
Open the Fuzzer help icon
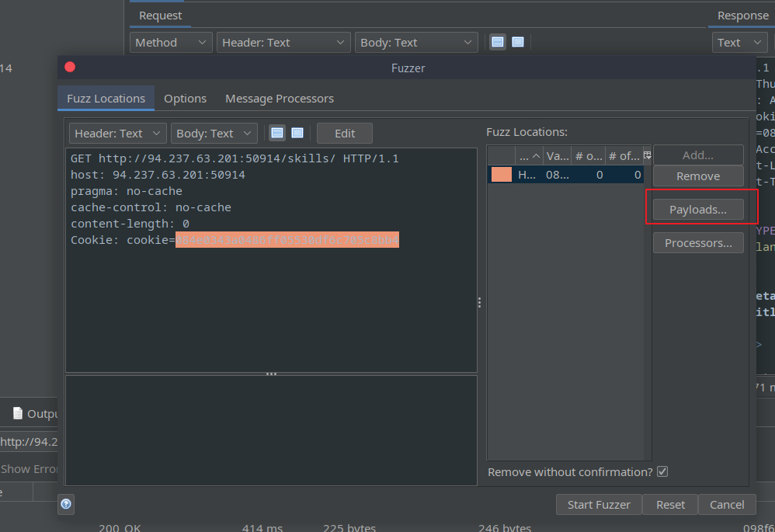click(x=66, y=504)
